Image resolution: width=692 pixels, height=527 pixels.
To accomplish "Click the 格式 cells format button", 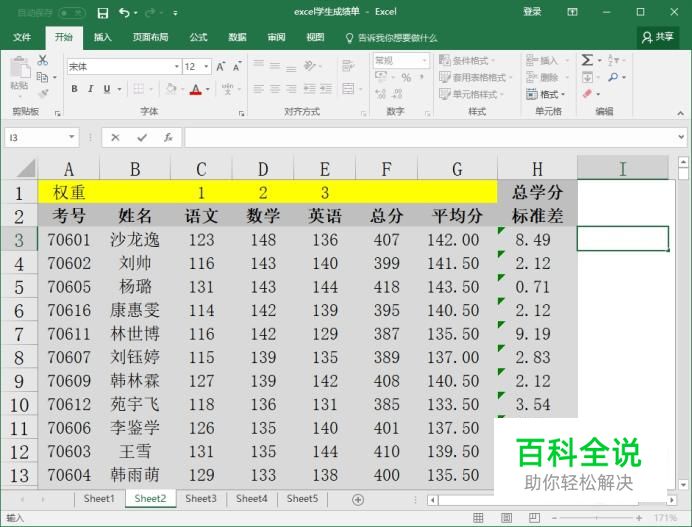I will pos(545,94).
